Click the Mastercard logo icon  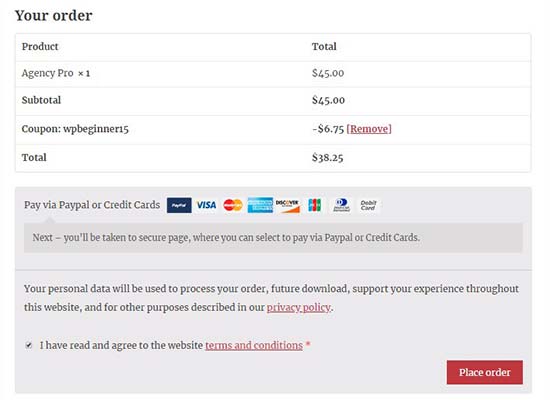(233, 205)
